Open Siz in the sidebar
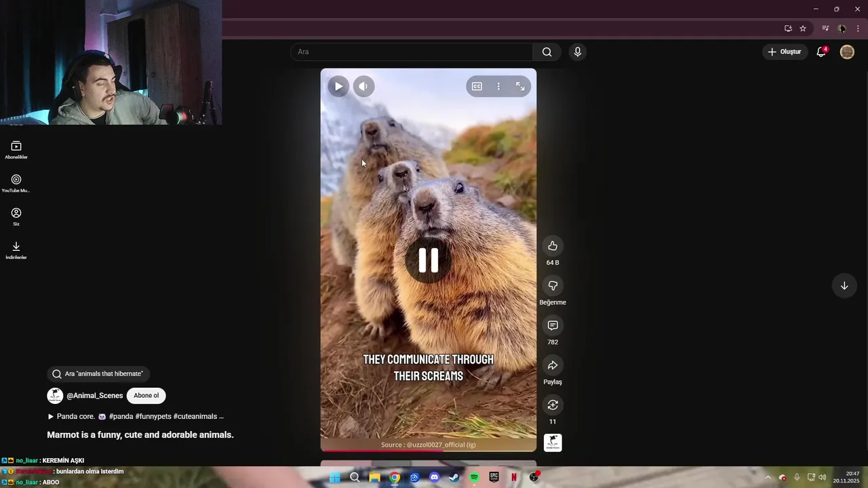 coord(16,217)
